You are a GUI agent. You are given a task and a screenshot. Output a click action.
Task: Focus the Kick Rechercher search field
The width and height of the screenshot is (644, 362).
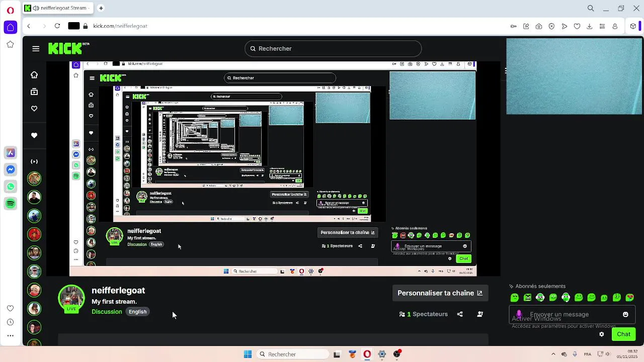(333, 49)
